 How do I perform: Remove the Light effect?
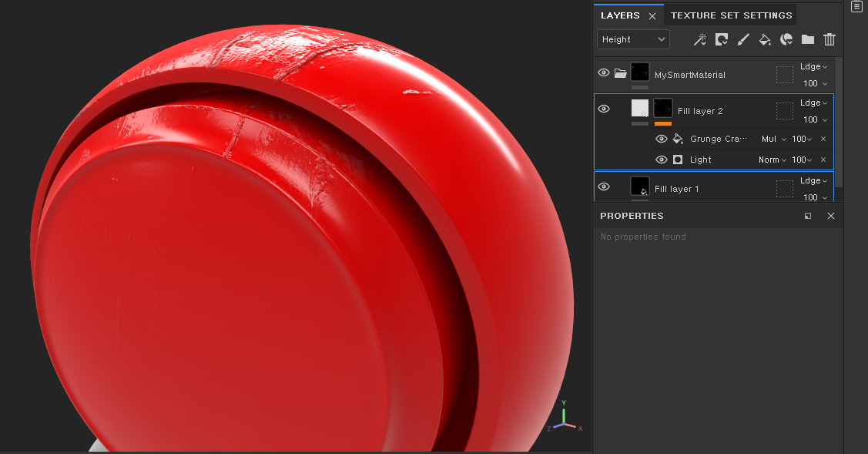tap(823, 160)
